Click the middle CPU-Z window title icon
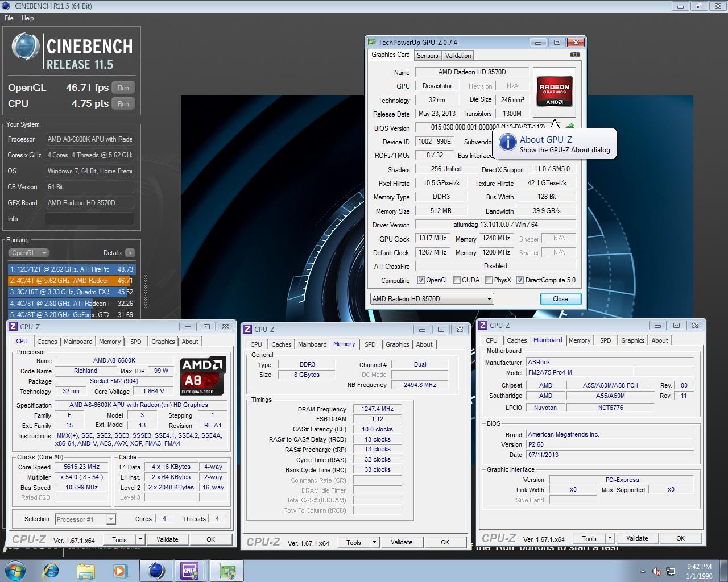The width and height of the screenshot is (728, 582). pyautogui.click(x=247, y=329)
